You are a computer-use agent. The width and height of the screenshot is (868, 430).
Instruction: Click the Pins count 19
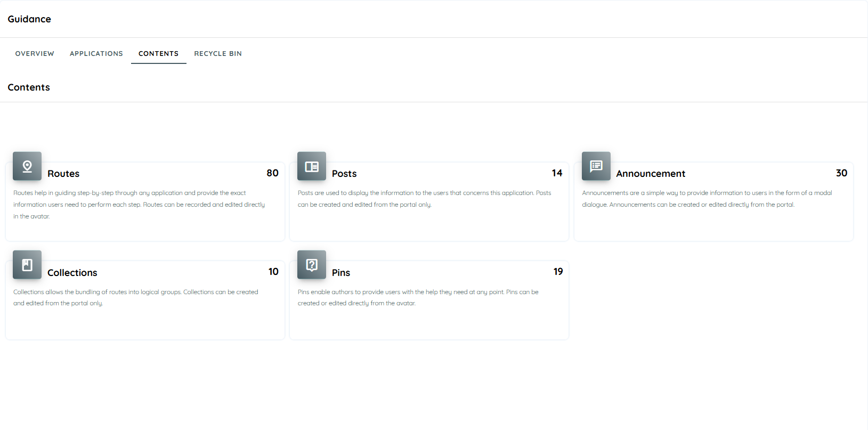(558, 272)
